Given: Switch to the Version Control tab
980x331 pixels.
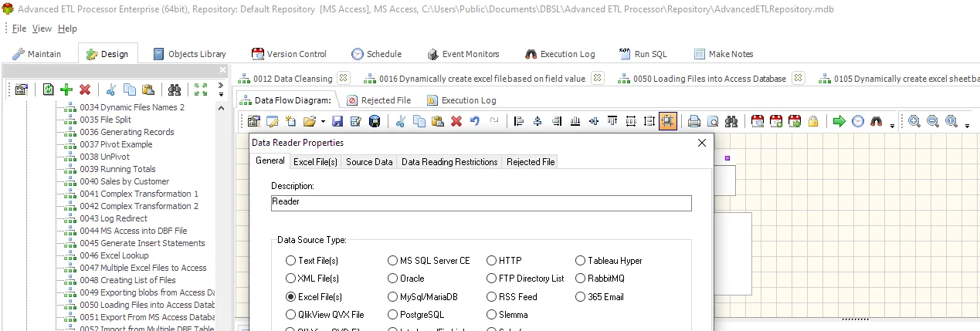Looking at the screenshot, I should (289, 54).
